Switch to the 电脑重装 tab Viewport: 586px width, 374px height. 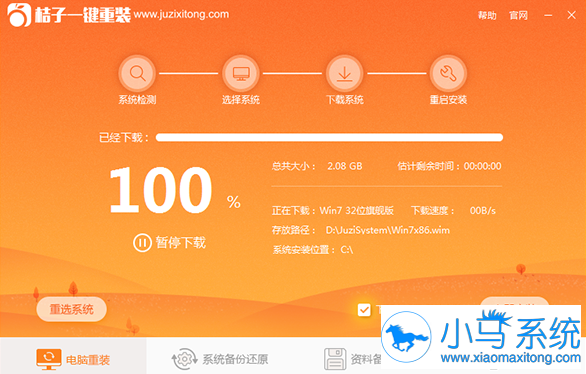tap(73, 356)
